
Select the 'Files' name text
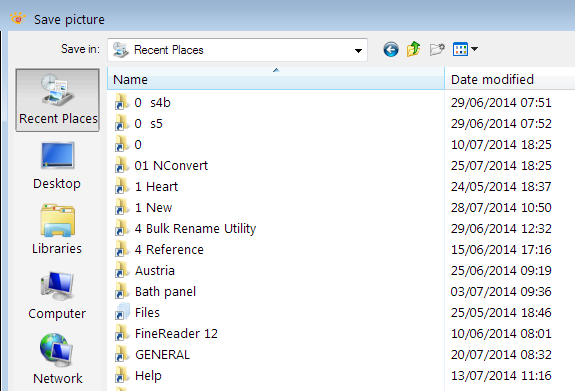pyautogui.click(x=147, y=313)
